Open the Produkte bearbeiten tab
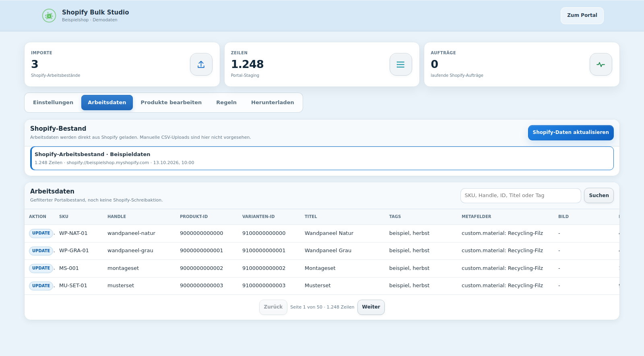The width and height of the screenshot is (644, 356). coord(171,103)
